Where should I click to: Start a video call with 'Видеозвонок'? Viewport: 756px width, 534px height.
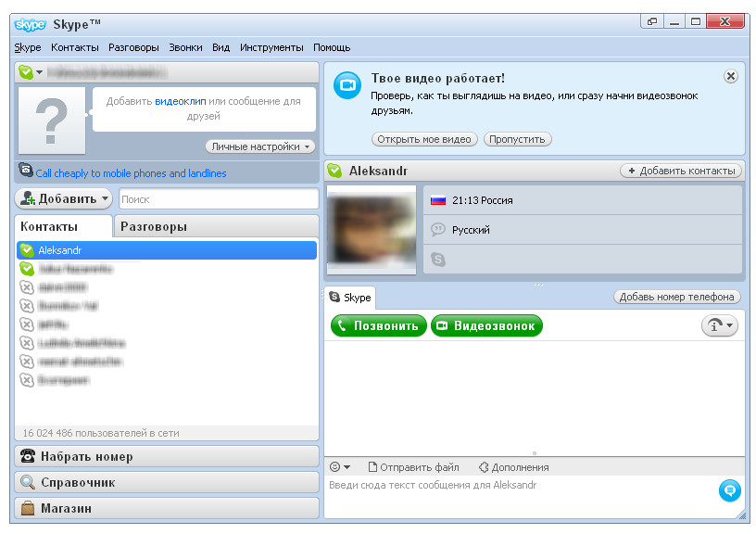[487, 325]
